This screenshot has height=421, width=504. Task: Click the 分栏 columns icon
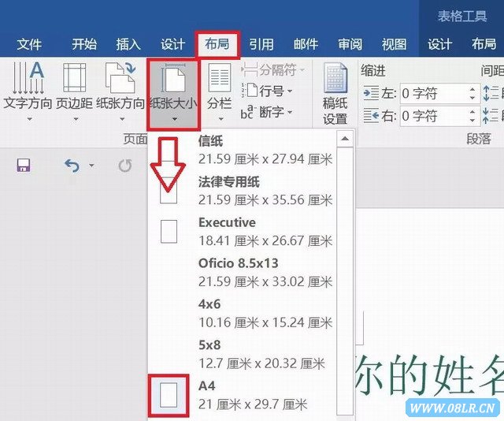219,80
